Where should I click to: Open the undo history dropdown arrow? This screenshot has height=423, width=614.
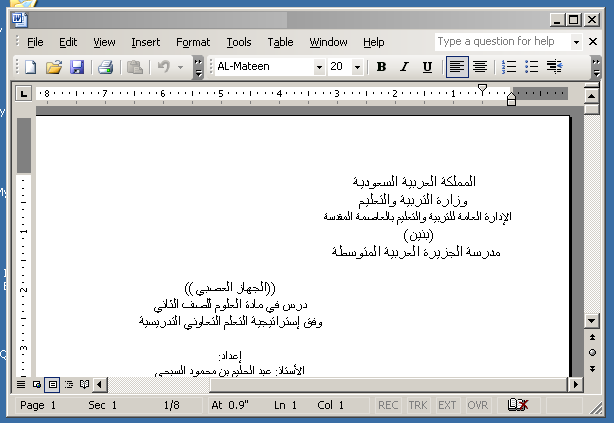point(181,67)
